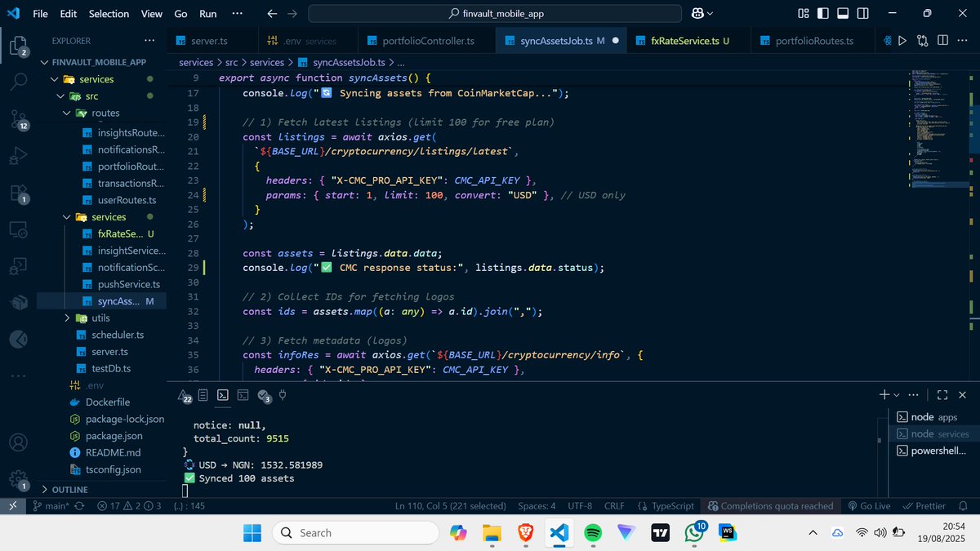Open the title bar overflow menu ellipsis
Viewport: 980px width, 551px height.
pos(237,13)
